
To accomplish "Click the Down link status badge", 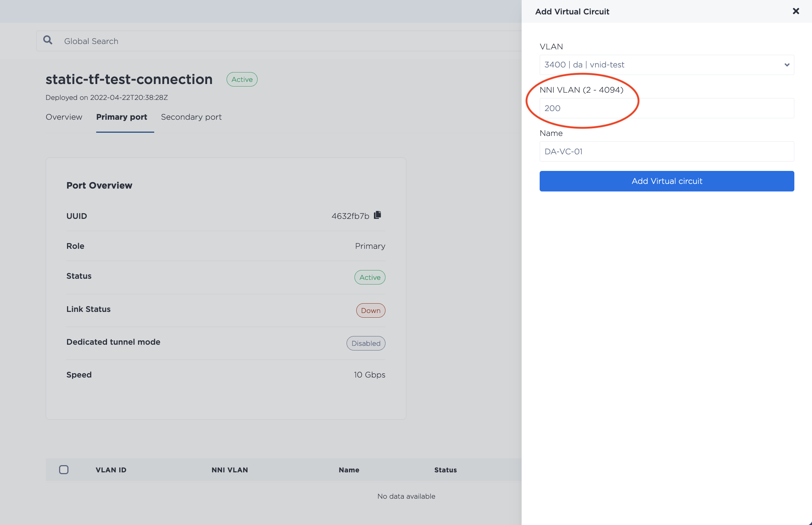I will (x=371, y=310).
